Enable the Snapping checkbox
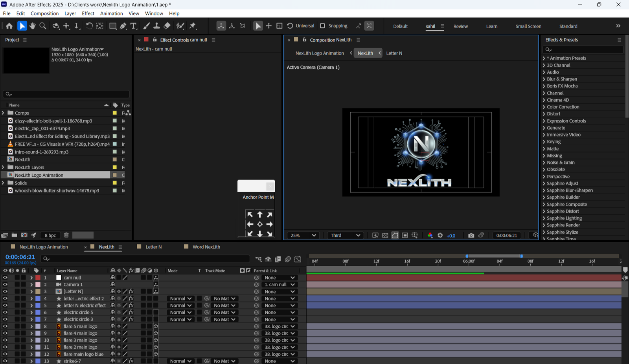This screenshot has height=364, width=629. [x=322, y=26]
